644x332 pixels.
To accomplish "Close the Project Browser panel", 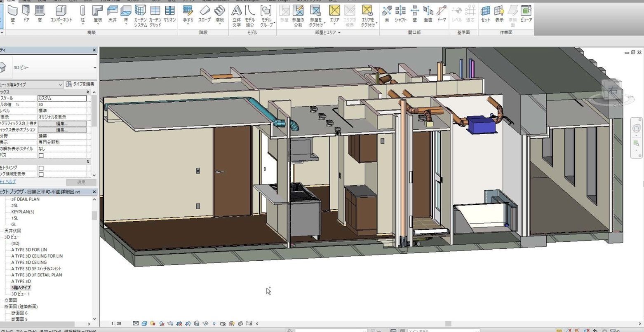I will (94, 192).
